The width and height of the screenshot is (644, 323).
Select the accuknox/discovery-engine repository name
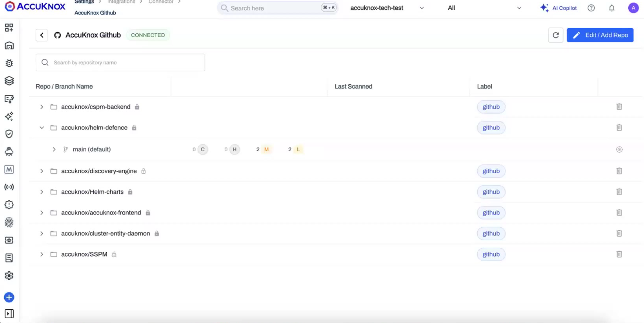pos(99,171)
